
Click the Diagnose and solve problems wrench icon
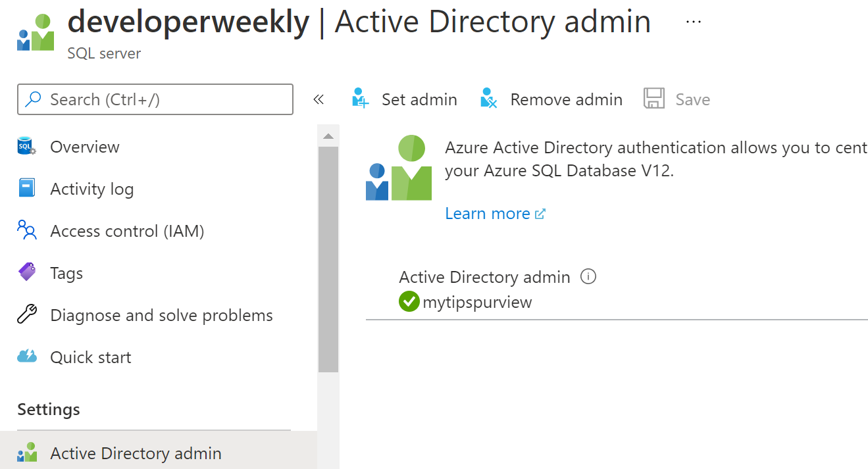click(x=26, y=314)
